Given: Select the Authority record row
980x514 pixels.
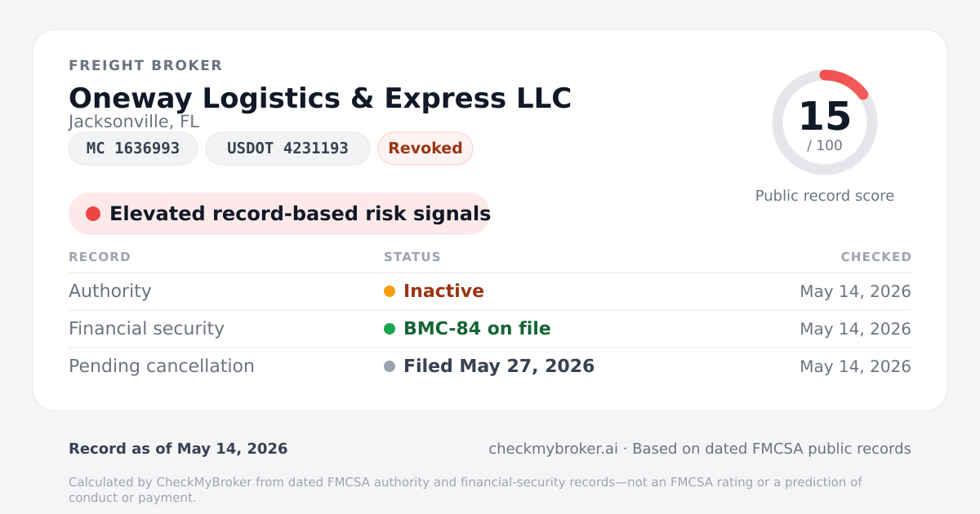Looking at the screenshot, I should [490, 291].
